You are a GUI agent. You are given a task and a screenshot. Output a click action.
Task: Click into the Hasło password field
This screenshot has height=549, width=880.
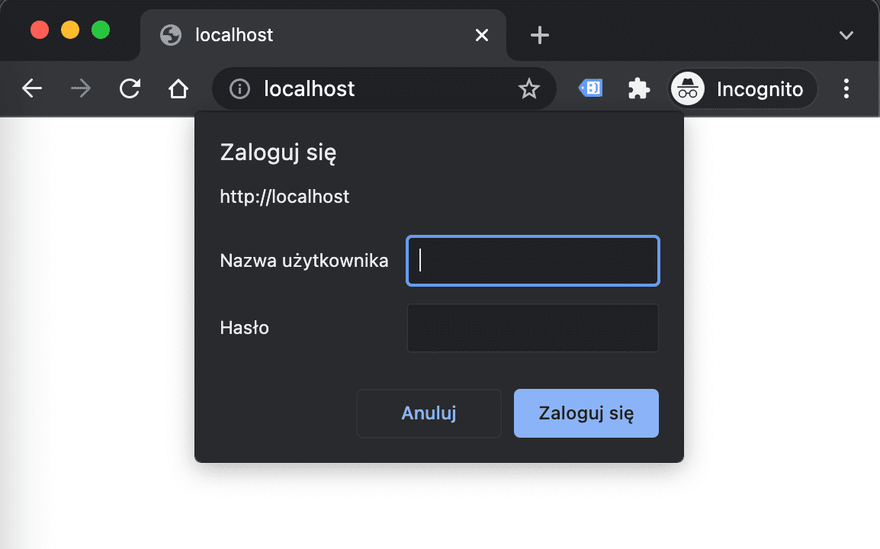click(x=533, y=328)
